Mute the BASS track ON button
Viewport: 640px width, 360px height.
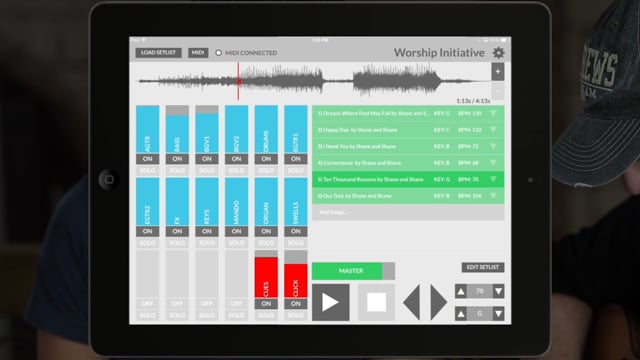(x=177, y=159)
